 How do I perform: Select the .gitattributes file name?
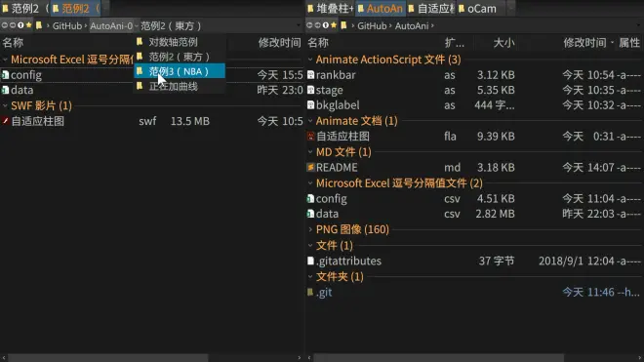pyautogui.click(x=348, y=261)
